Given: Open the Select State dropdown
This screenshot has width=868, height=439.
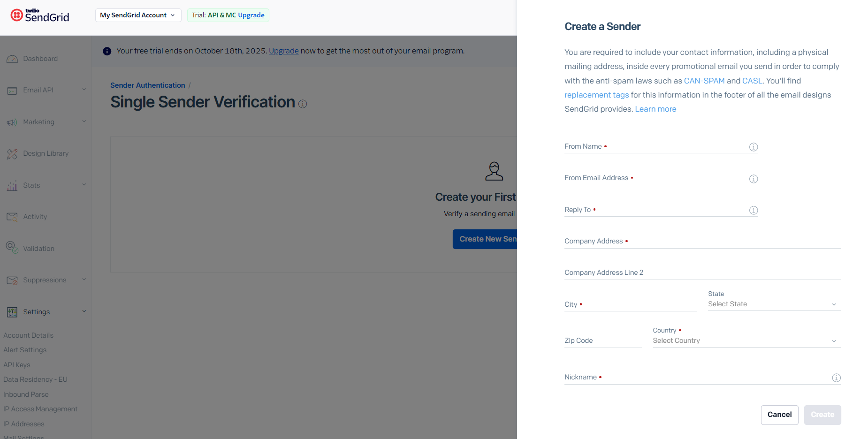Looking at the screenshot, I should pyautogui.click(x=774, y=304).
